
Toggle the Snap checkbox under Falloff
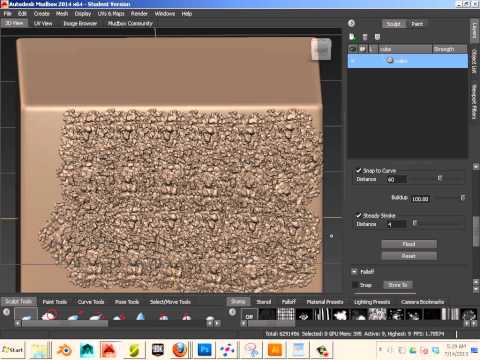click(355, 285)
